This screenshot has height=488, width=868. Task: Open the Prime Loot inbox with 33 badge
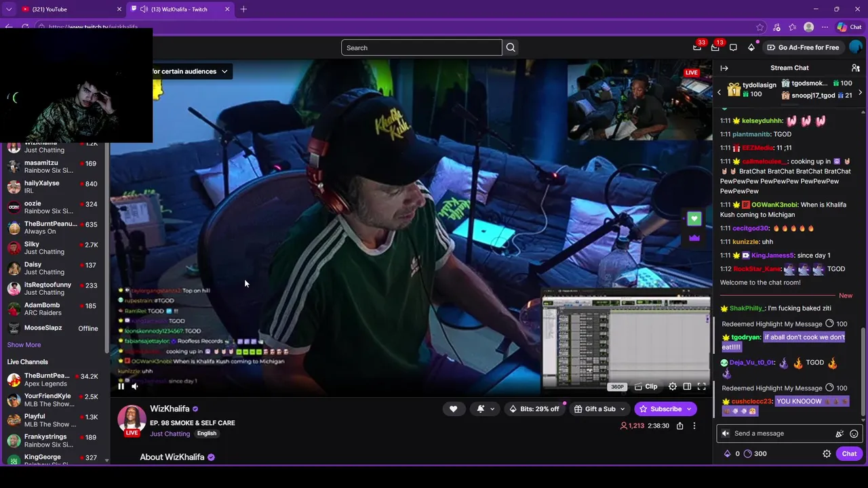(x=698, y=47)
